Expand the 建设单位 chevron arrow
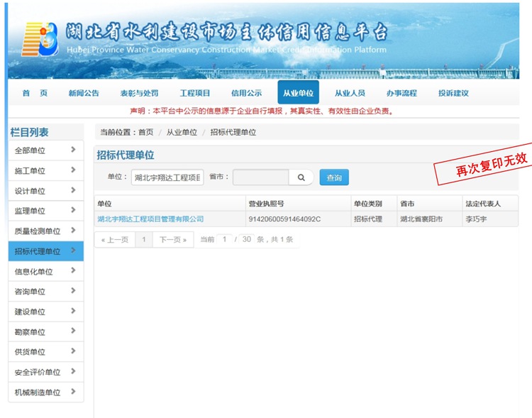This screenshot has width=532, height=418. pyautogui.click(x=73, y=311)
